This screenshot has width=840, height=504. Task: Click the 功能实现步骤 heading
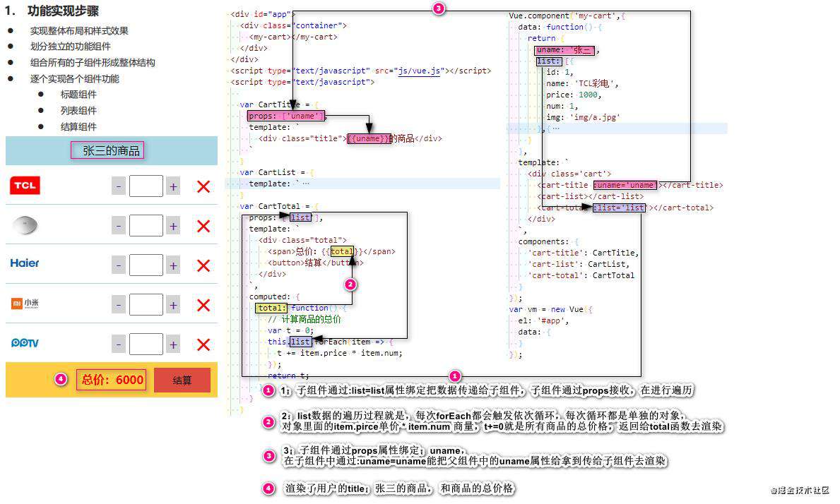pyautogui.click(x=63, y=11)
